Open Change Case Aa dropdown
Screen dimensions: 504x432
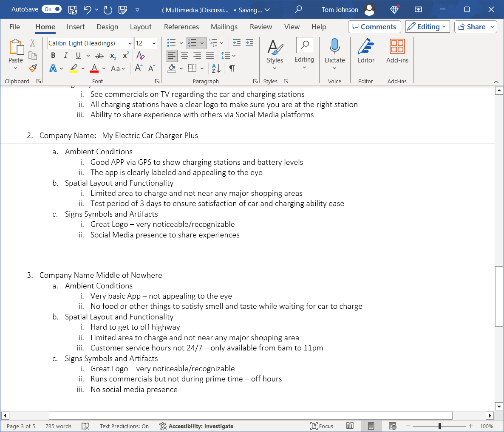pyautogui.click(x=118, y=68)
